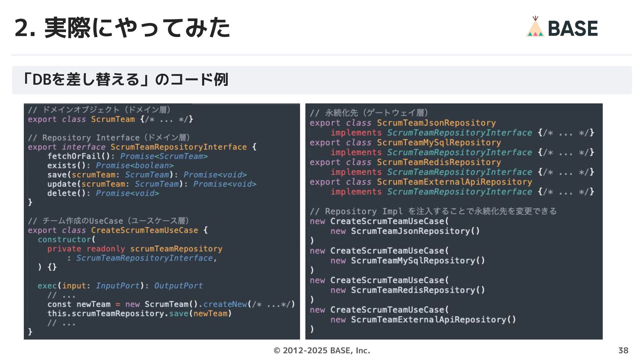Click the Repository Impl を注入 comment line
Viewport: 644px width, 362px height.
tap(433, 212)
